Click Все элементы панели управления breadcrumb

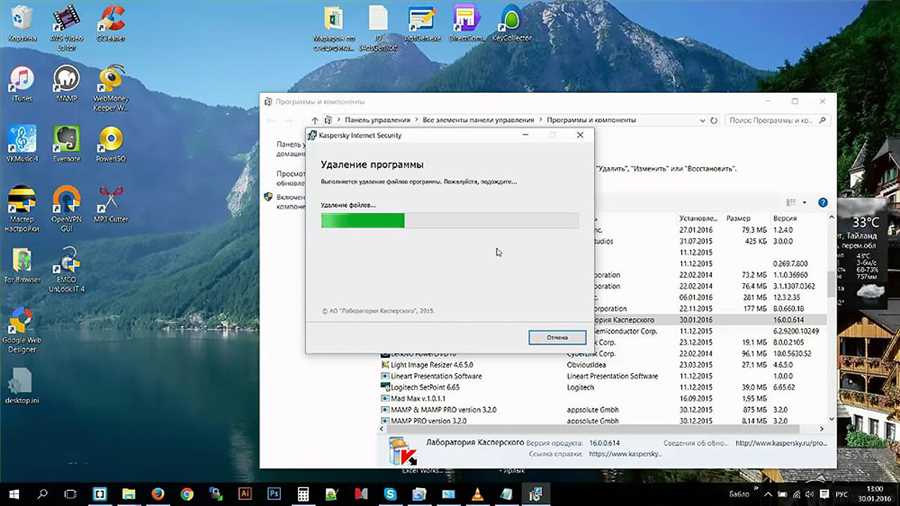point(478,120)
